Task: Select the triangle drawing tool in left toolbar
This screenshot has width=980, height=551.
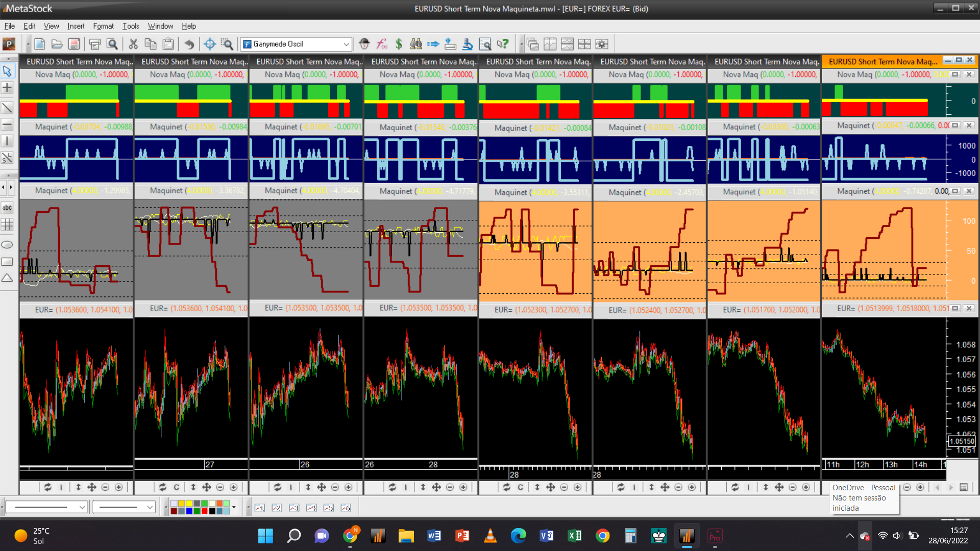Action: (7, 279)
